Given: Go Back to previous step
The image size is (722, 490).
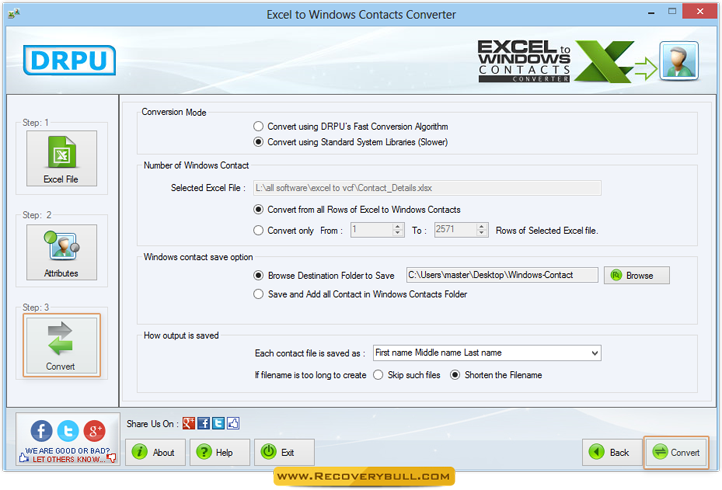Looking at the screenshot, I should point(612,452).
